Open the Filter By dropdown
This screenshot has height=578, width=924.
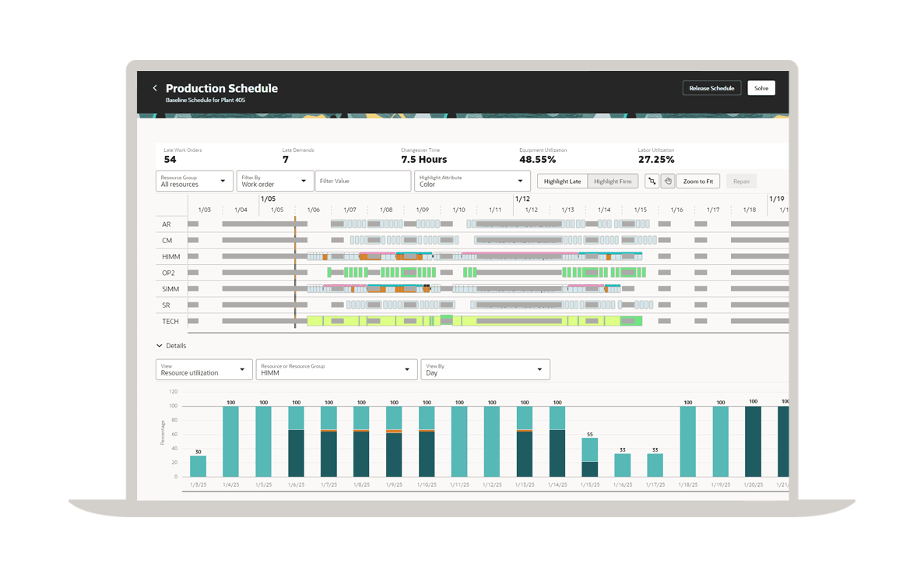[x=274, y=182]
